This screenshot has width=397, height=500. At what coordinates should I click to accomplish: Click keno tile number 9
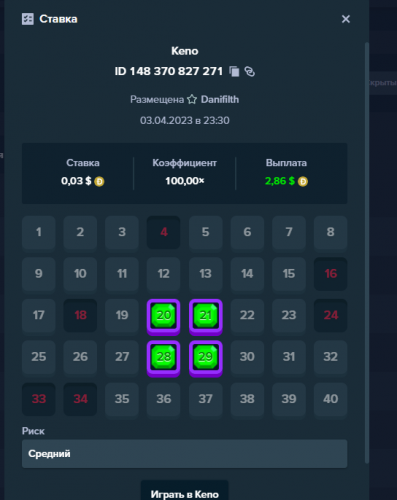pos(39,274)
